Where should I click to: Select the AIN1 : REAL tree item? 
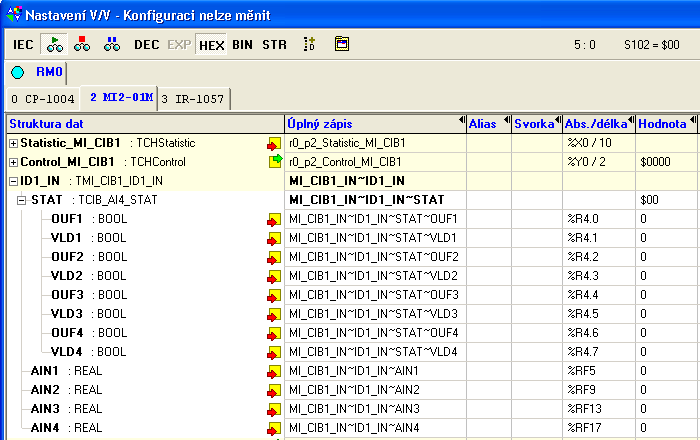coord(67,371)
